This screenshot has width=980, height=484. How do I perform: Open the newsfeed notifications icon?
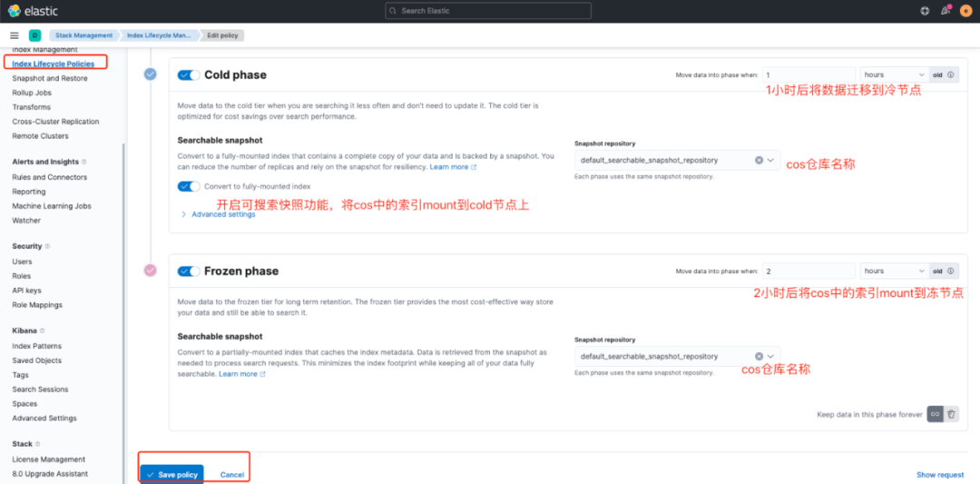[x=946, y=11]
